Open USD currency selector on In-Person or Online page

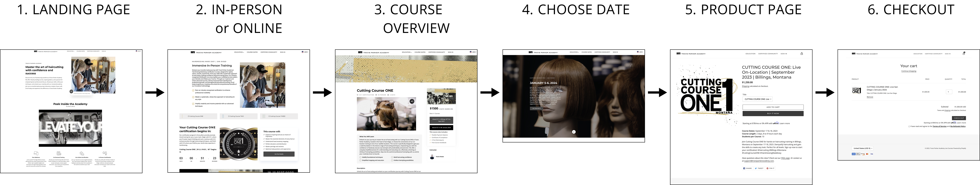(x=305, y=52)
